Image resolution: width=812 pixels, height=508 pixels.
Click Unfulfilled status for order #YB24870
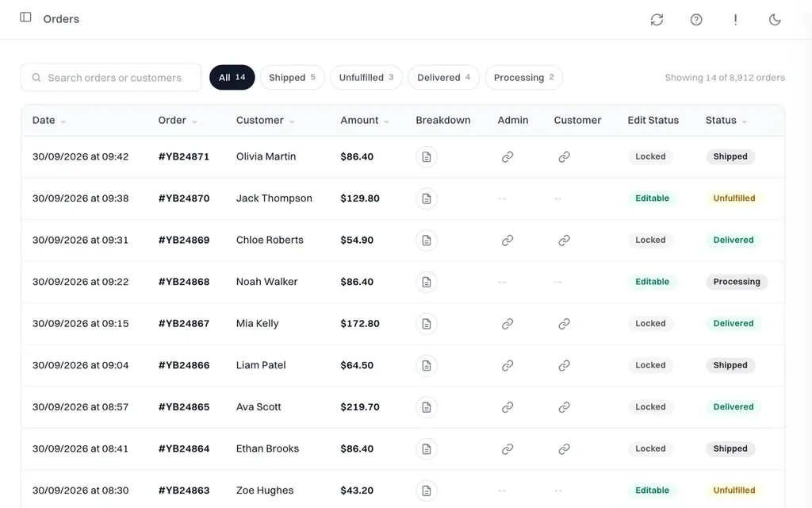[733, 198]
